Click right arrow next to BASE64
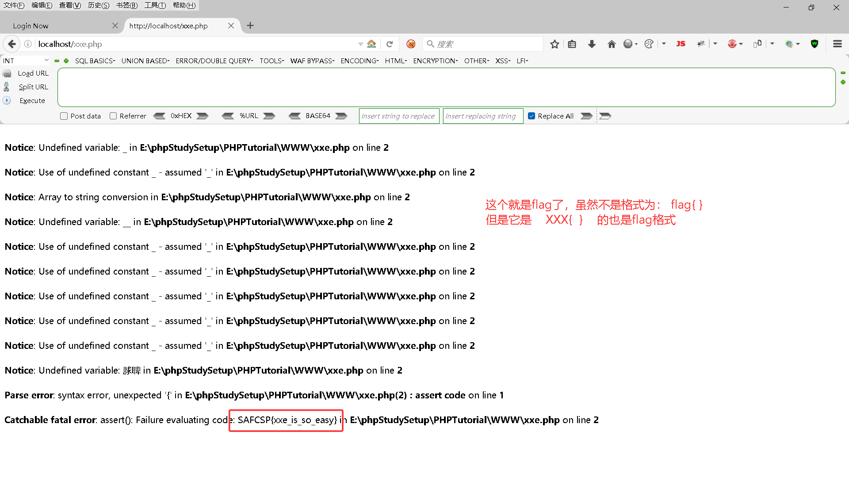The image size is (849, 504). (341, 116)
